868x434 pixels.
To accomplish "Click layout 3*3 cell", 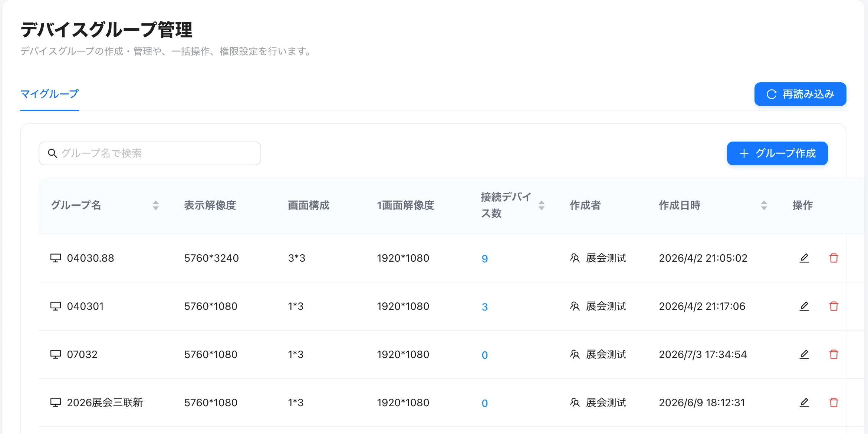I will point(296,258).
